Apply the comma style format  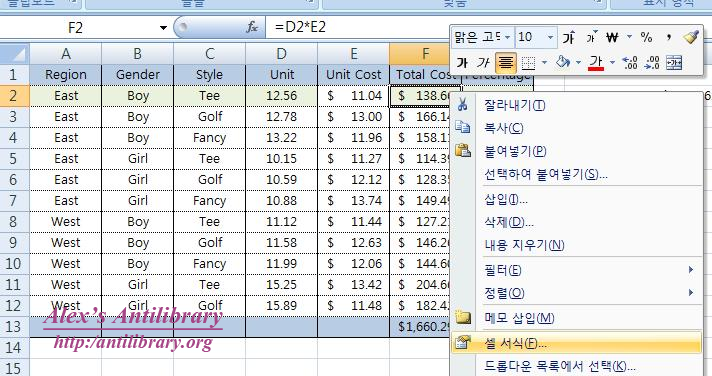[x=668, y=37]
